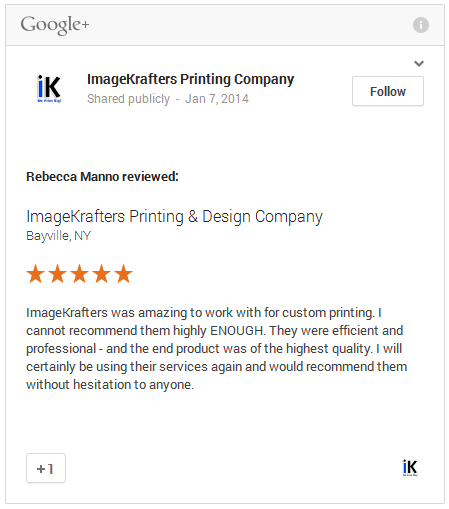Open the Jan 7, 2014 post date
The image size is (449, 509).
(217, 99)
